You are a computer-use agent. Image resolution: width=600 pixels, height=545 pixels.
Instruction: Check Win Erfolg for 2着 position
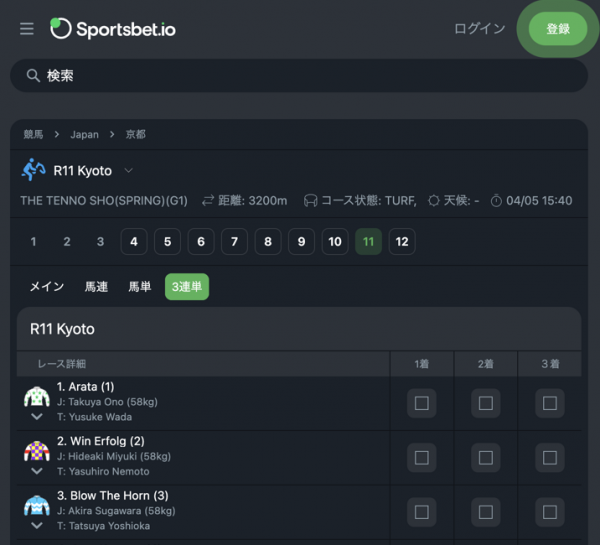click(486, 457)
